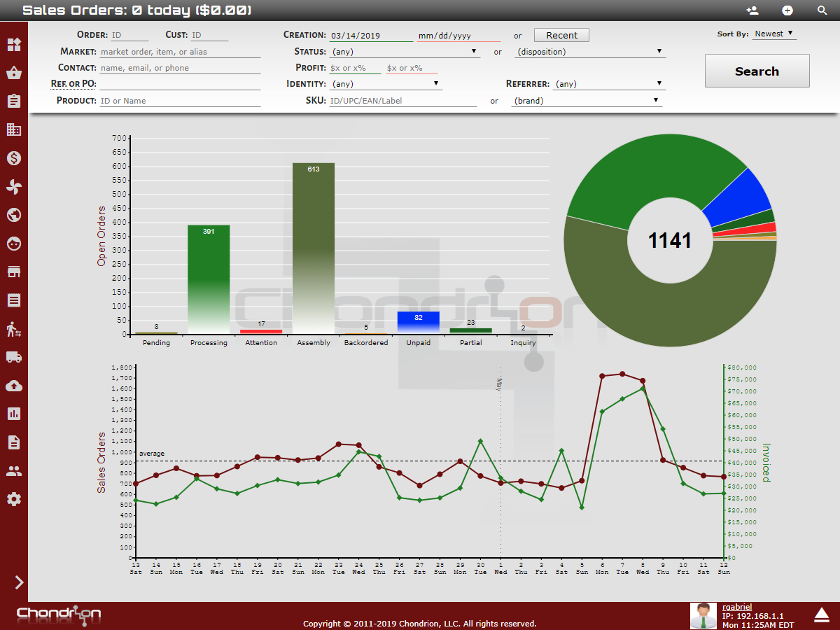This screenshot has width=840, height=630.
Task: Open the cloud upload sidebar icon
Action: click(x=13, y=386)
